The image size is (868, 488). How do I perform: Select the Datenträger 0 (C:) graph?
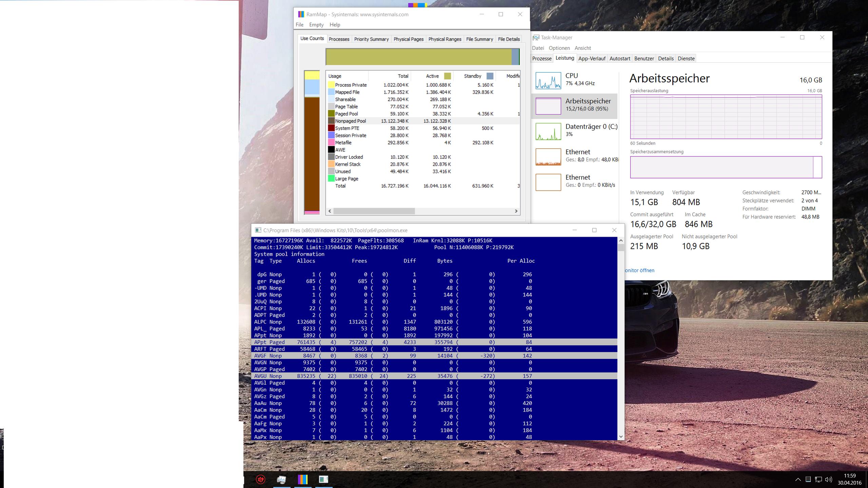pos(548,131)
